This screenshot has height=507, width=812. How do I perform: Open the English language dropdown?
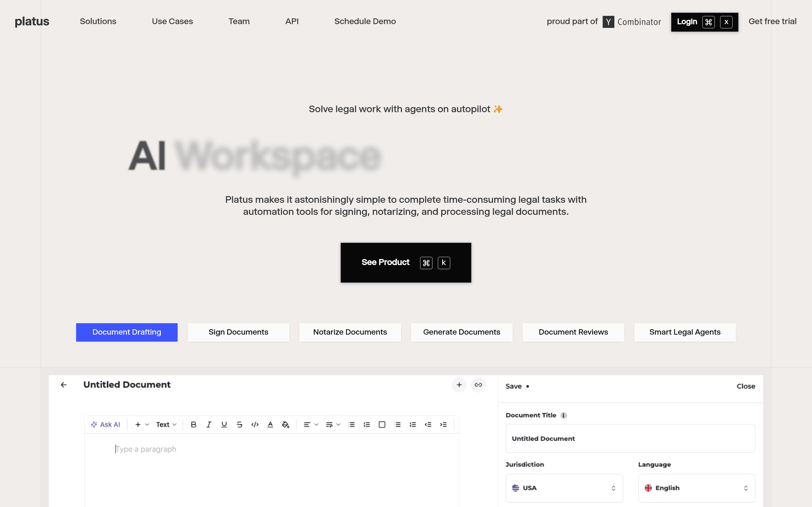697,488
